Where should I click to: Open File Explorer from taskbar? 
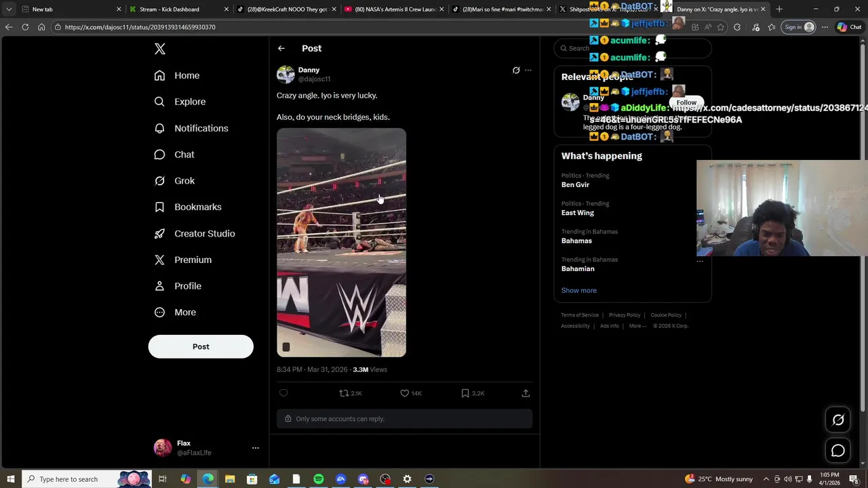230,479
